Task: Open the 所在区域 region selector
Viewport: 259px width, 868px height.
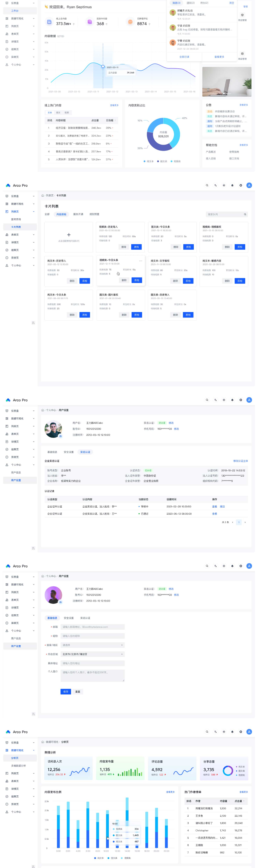Action: click(93, 654)
